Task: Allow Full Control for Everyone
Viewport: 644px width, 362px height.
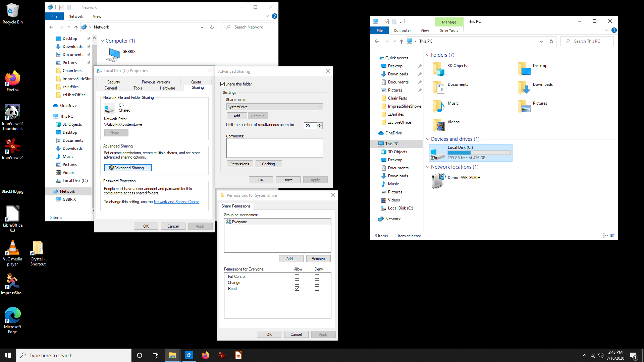Action: tap(297, 277)
